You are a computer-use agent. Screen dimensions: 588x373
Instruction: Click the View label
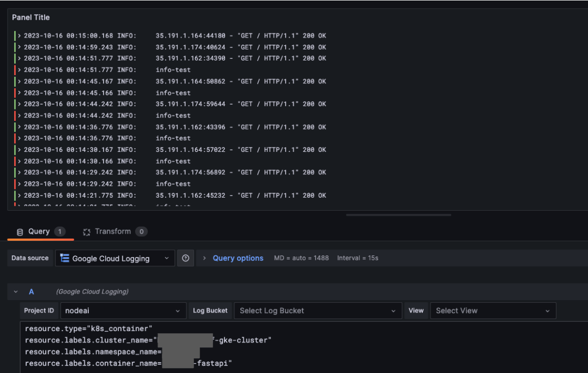coord(416,311)
